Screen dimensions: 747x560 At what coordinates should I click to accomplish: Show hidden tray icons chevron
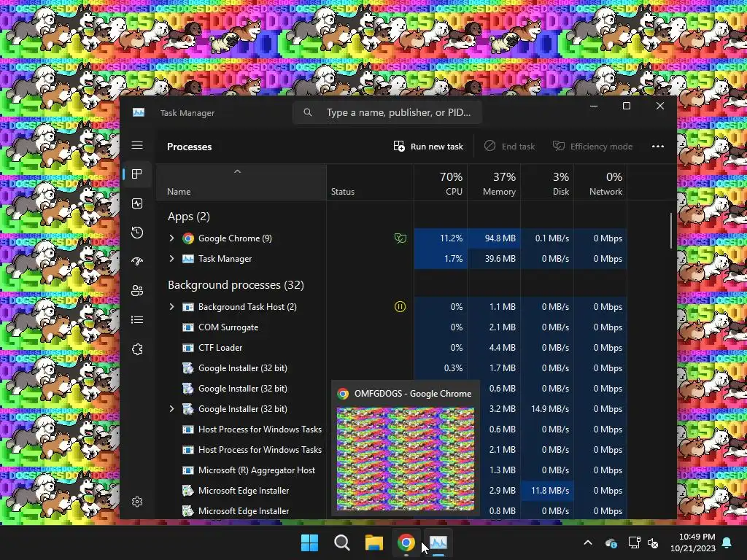(588, 542)
